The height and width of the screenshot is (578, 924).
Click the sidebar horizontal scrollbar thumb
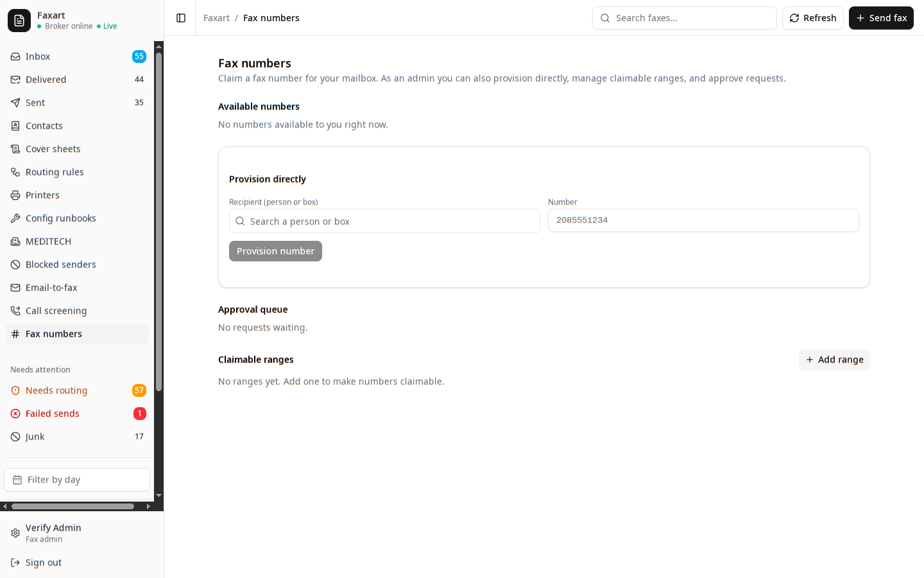click(x=73, y=506)
